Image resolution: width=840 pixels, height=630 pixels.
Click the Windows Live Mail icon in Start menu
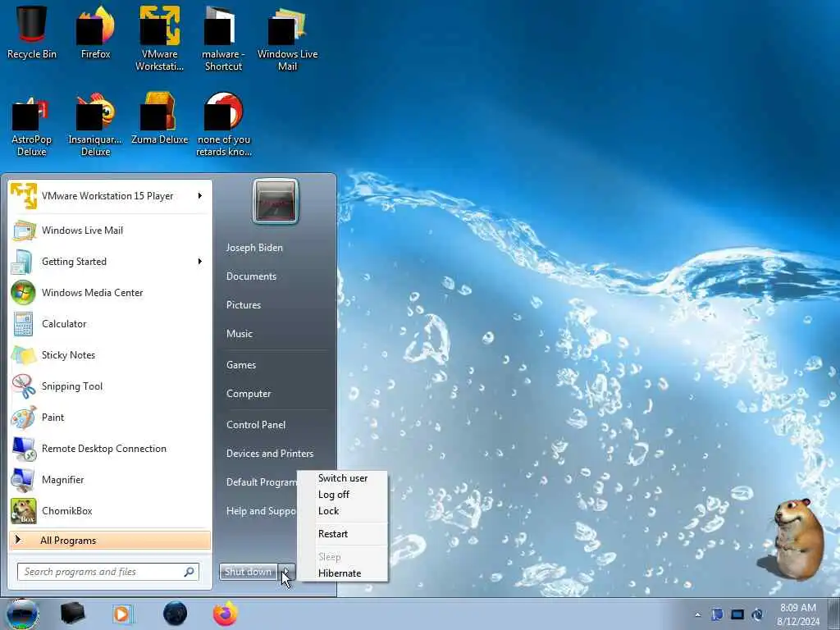(x=24, y=231)
